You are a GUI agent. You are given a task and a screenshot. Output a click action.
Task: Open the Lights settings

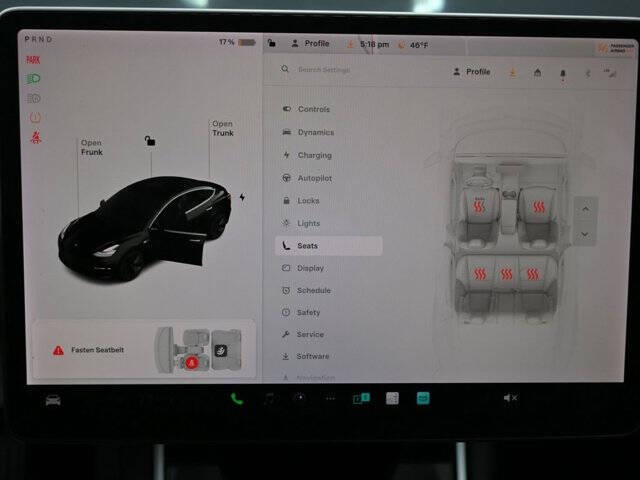point(301,223)
